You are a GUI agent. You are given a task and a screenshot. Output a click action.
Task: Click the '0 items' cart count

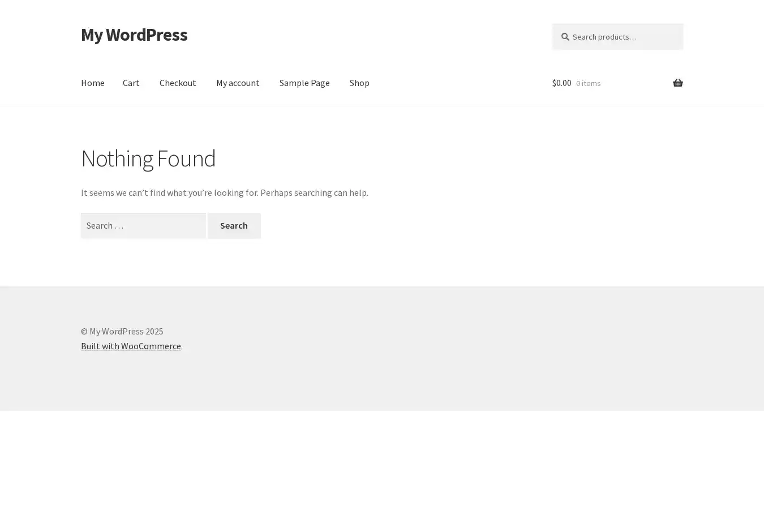point(588,83)
